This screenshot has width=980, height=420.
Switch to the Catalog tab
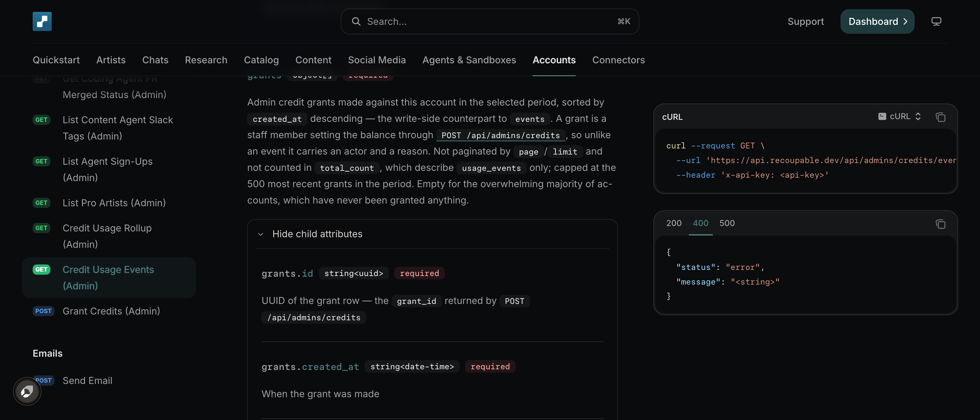click(261, 60)
